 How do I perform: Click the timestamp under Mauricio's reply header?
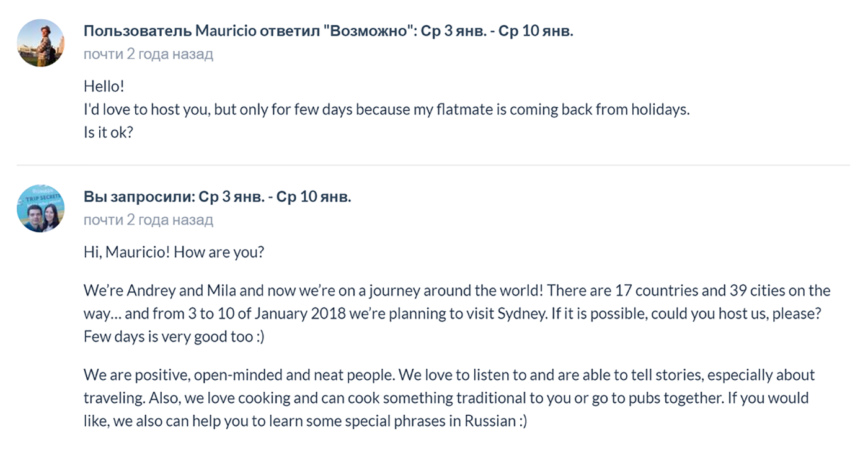(x=148, y=54)
